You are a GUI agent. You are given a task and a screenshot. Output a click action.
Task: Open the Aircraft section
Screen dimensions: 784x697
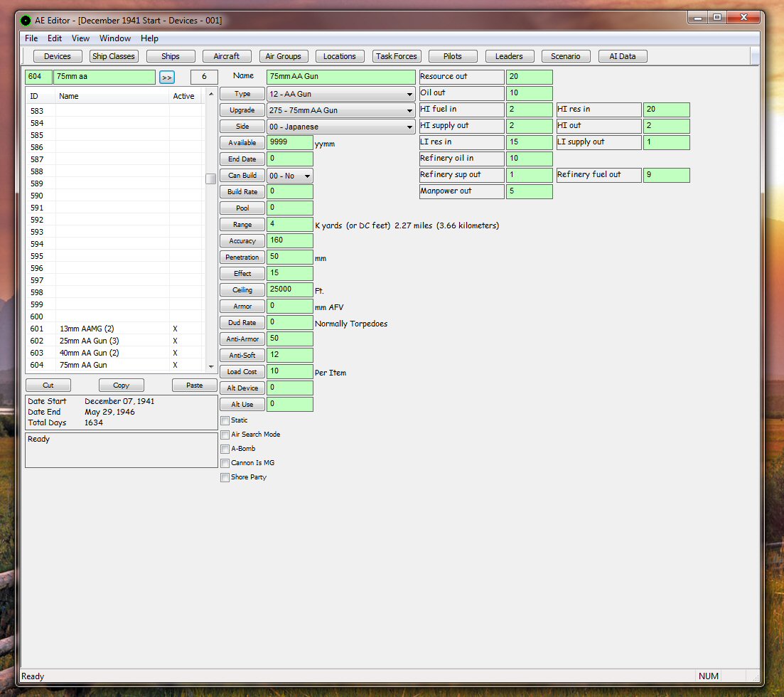coord(227,56)
